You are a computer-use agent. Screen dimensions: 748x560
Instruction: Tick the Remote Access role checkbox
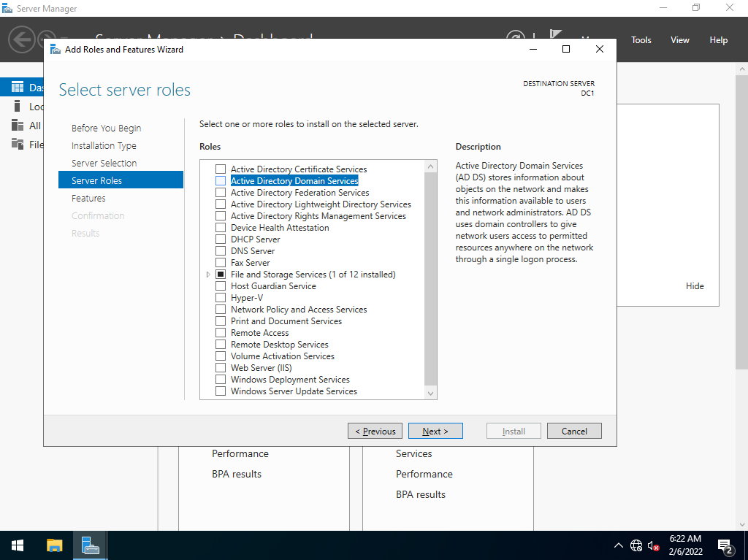(221, 332)
